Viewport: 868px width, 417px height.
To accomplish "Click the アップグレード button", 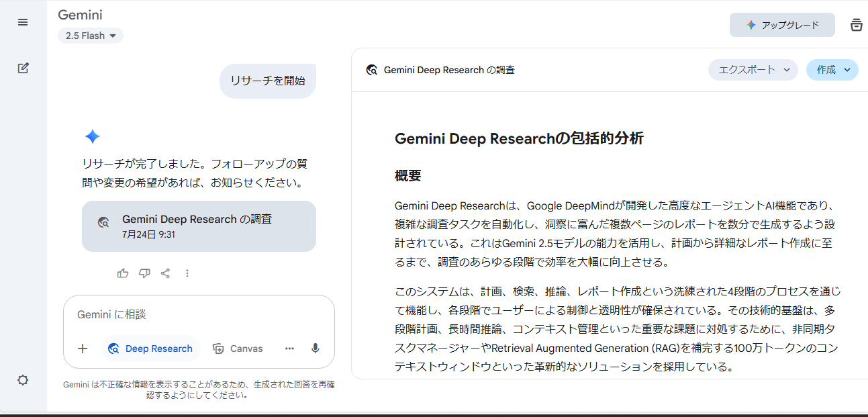I will [782, 25].
